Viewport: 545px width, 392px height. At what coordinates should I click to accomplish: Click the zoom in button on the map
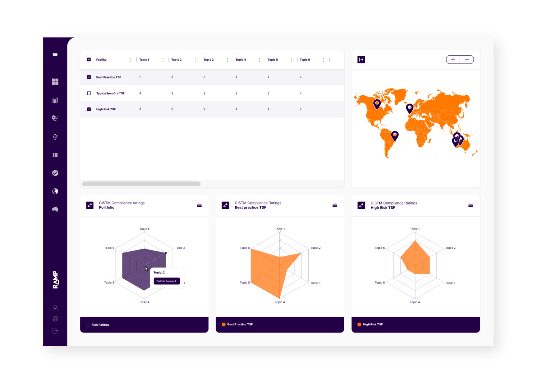click(x=453, y=60)
